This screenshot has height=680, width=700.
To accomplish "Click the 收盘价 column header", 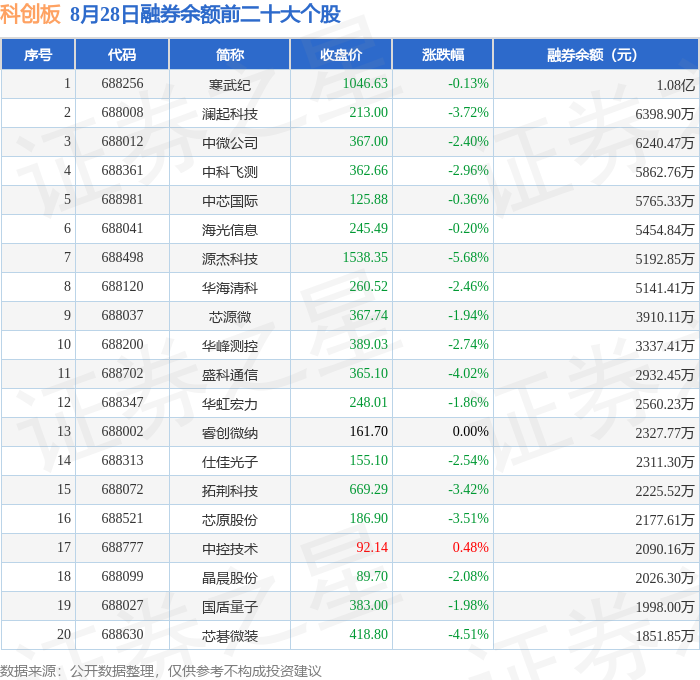I will click(341, 54).
